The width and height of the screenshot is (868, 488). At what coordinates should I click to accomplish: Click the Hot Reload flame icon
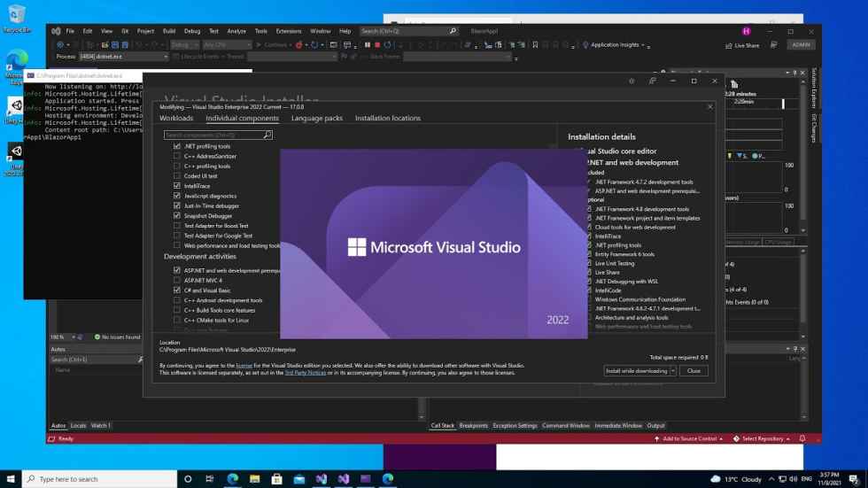coord(299,45)
